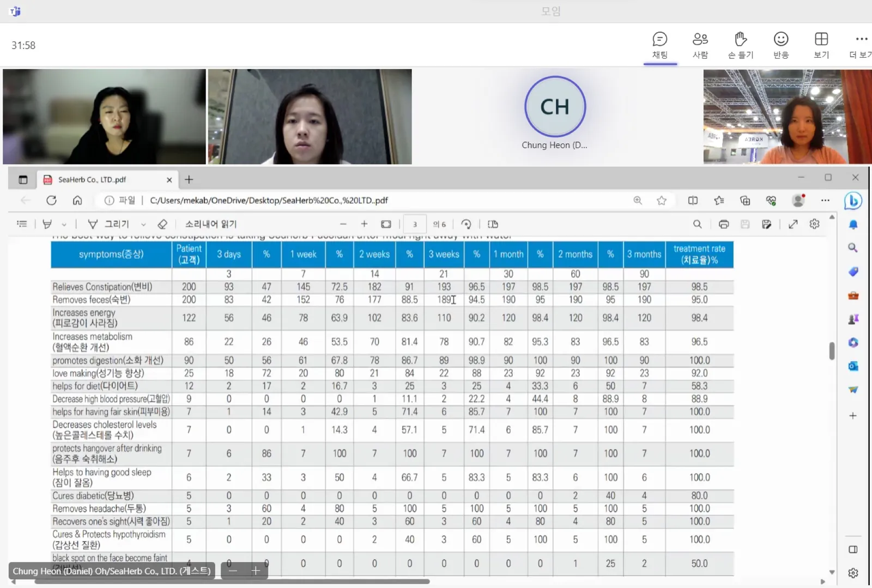The image size is (872, 588).
Task: Toggle the PDF table of contents sidebar
Action: 22,224
